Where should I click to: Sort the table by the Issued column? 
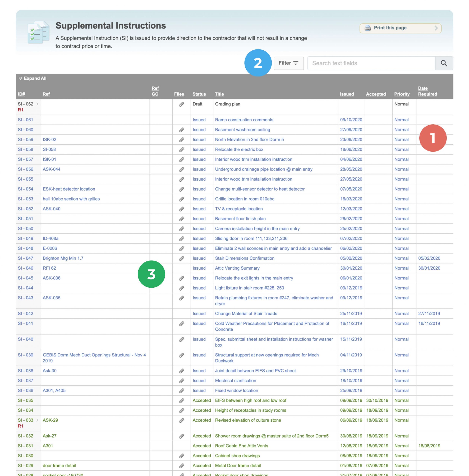347,94
